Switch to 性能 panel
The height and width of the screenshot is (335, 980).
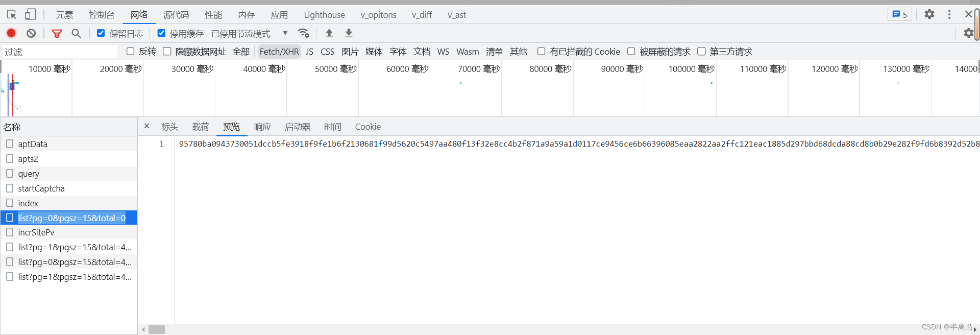(213, 15)
